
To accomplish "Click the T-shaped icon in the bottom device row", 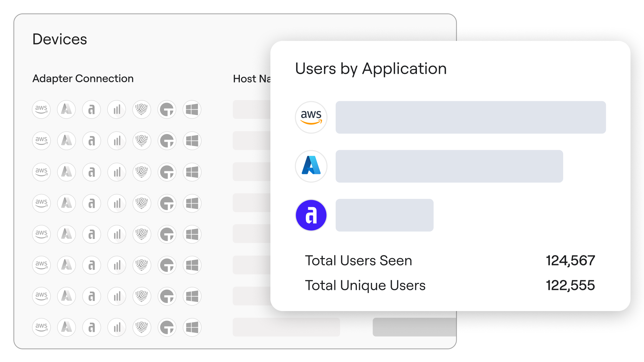I will point(167,327).
